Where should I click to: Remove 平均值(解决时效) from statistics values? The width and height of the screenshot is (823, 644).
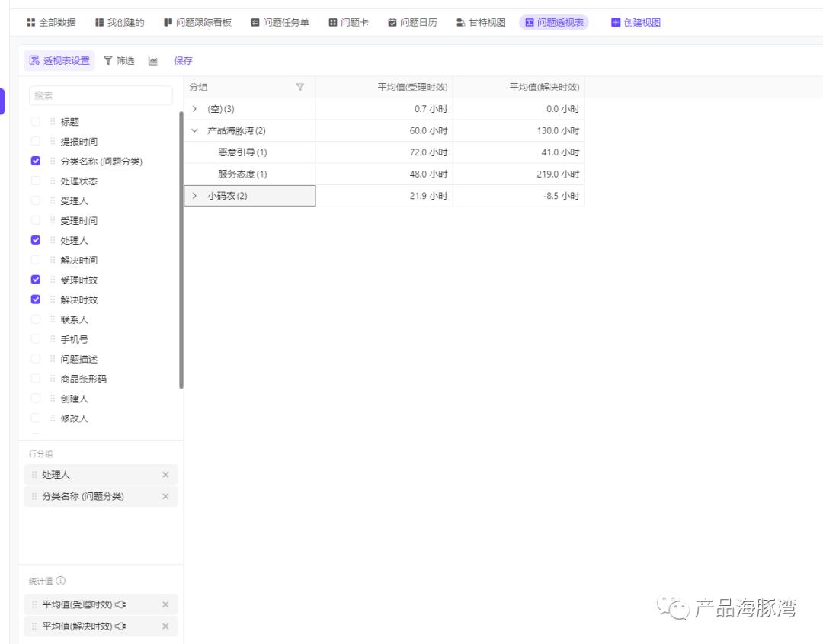[167, 626]
